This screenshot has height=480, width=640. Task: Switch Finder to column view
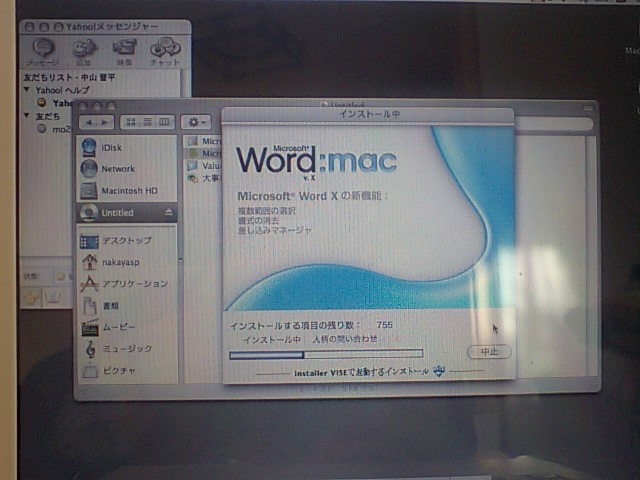tap(164, 122)
